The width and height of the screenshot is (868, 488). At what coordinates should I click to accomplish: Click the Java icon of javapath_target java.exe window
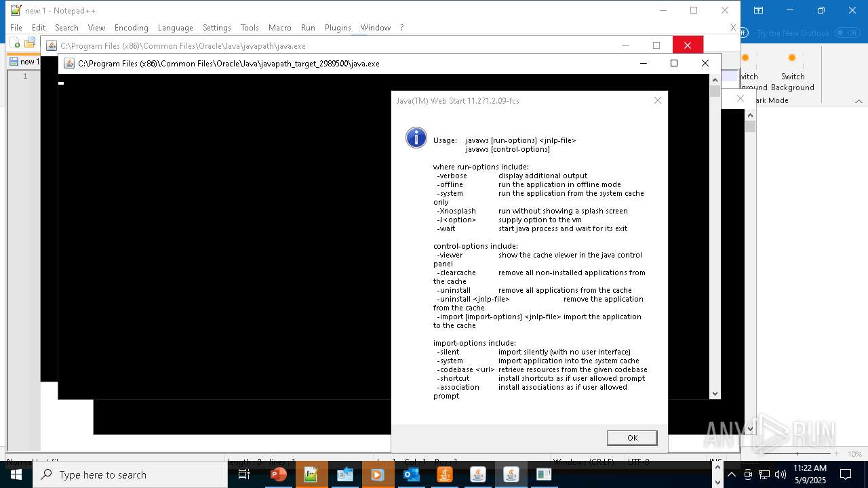click(x=68, y=64)
